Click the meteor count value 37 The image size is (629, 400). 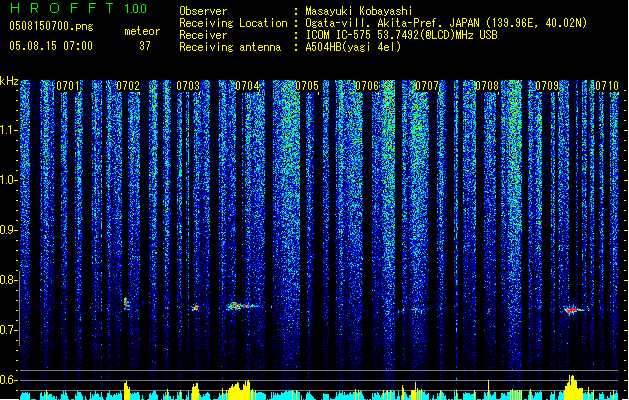click(145, 46)
